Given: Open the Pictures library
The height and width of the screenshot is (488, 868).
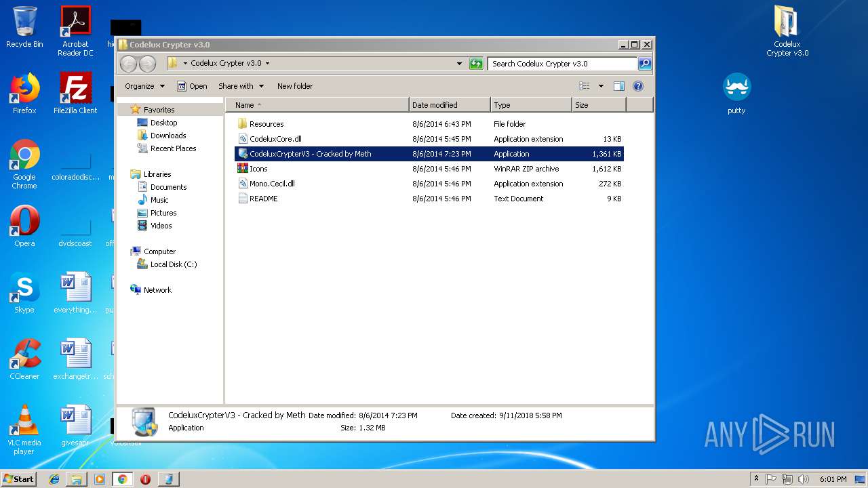Looking at the screenshot, I should 157,213.
